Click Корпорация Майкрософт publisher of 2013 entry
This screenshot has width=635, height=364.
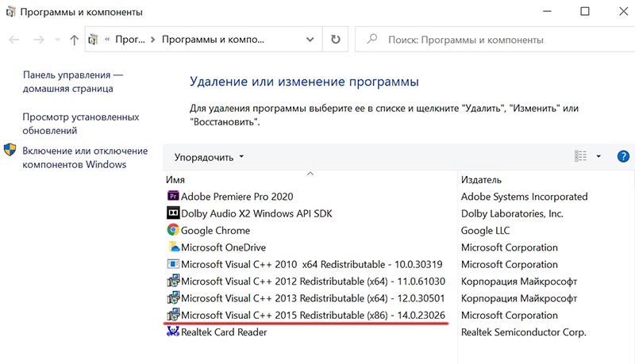pyautogui.click(x=519, y=298)
